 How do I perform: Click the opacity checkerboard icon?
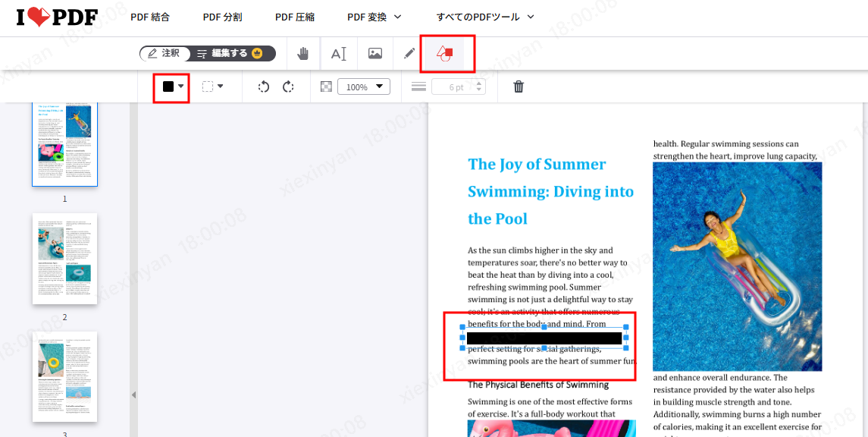point(327,87)
